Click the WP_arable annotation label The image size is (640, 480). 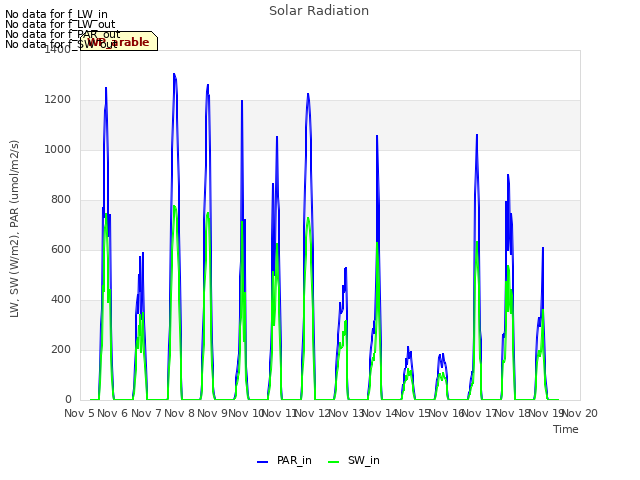coord(119,41)
